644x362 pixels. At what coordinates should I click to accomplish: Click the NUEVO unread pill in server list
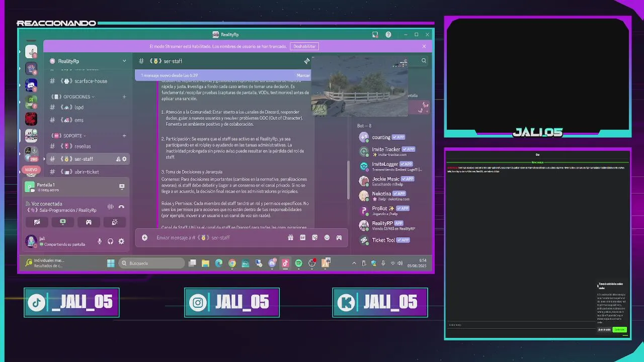pyautogui.click(x=31, y=170)
